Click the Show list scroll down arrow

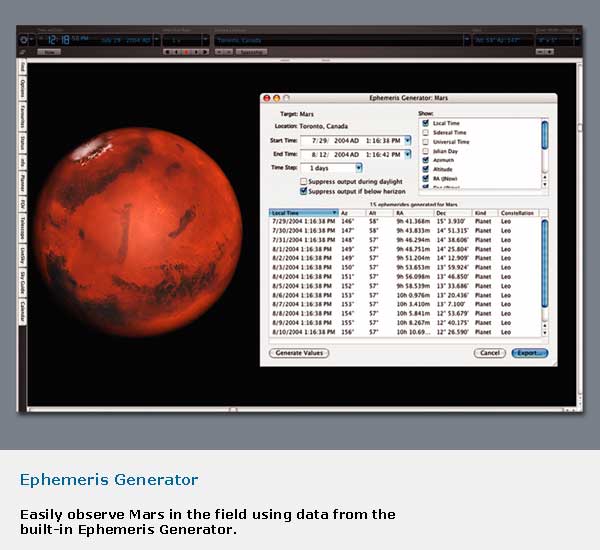(x=545, y=184)
